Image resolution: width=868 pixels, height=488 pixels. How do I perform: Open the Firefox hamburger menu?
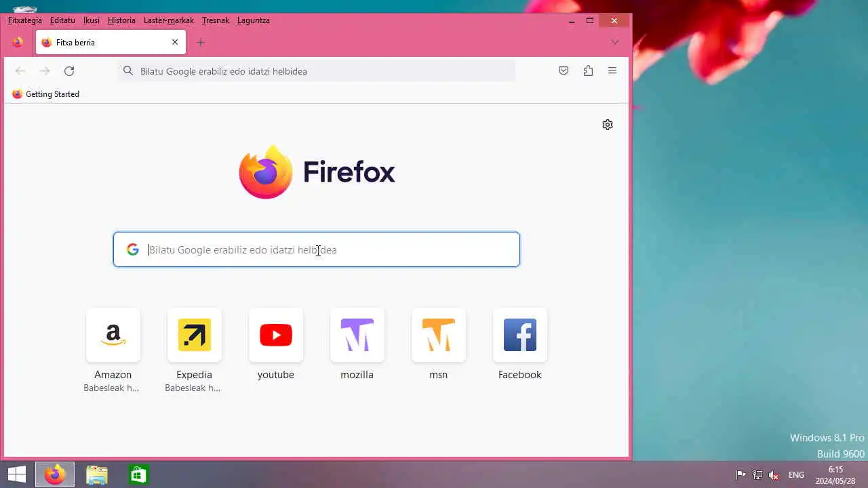coord(612,71)
